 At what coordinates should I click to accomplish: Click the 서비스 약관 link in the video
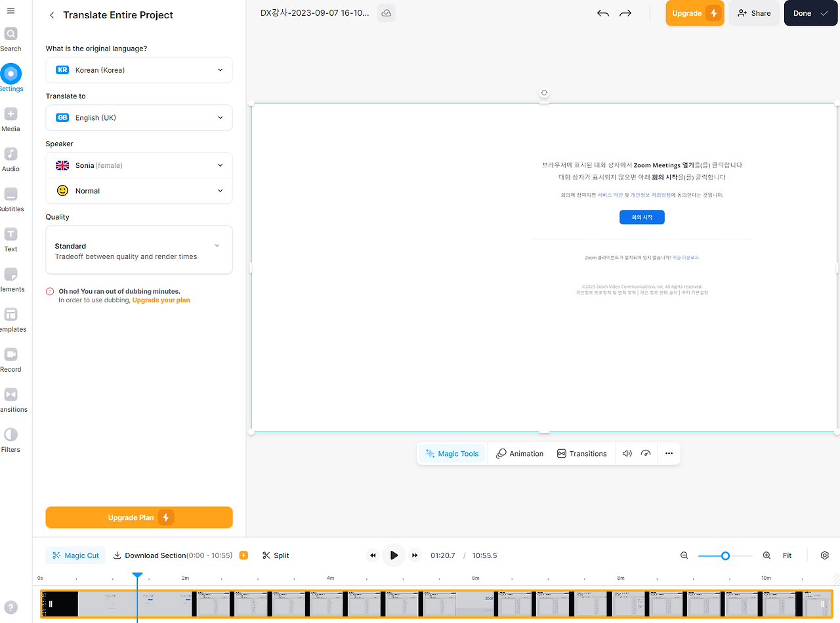[610, 195]
